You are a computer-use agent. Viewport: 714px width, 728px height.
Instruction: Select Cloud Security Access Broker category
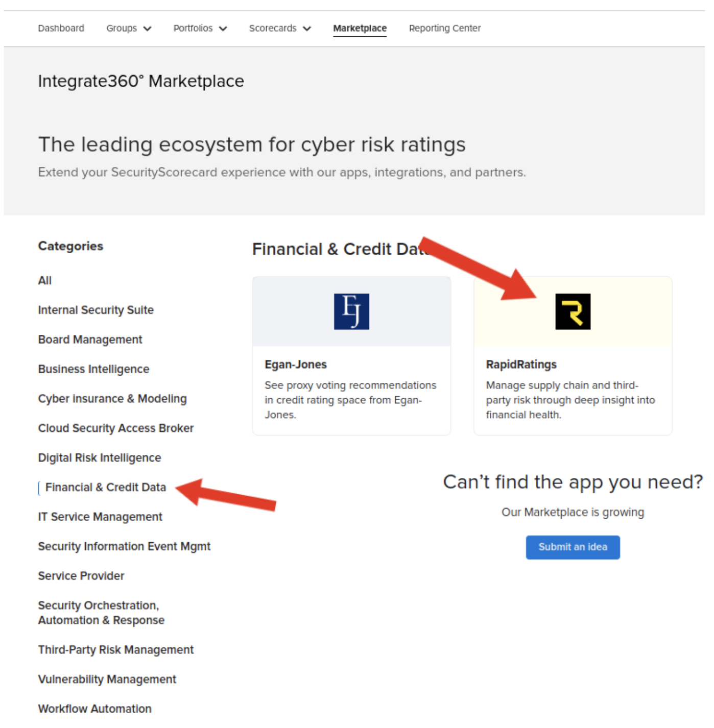[x=116, y=428]
